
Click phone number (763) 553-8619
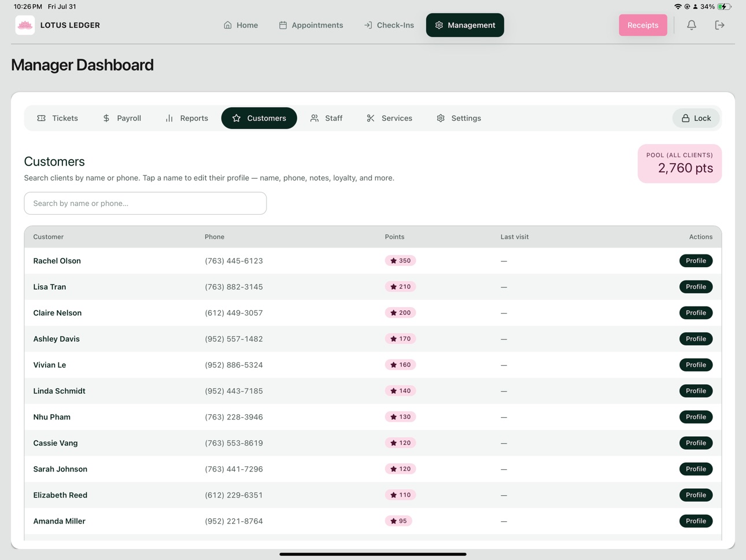click(x=234, y=443)
